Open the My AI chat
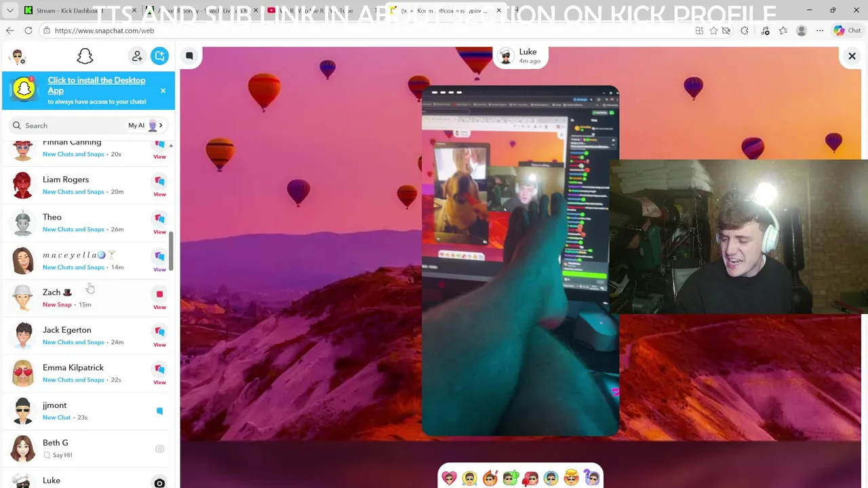This screenshot has width=868, height=488. point(146,125)
